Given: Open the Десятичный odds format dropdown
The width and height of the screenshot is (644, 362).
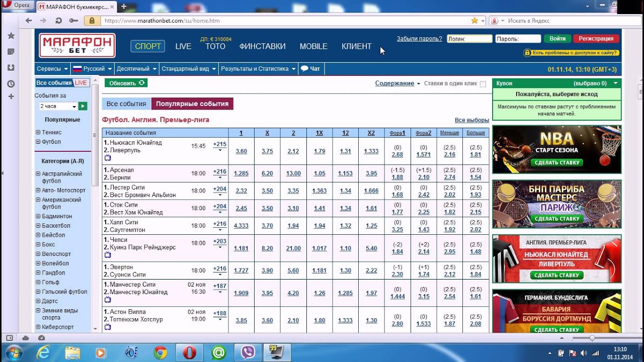Looking at the screenshot, I should [136, 69].
